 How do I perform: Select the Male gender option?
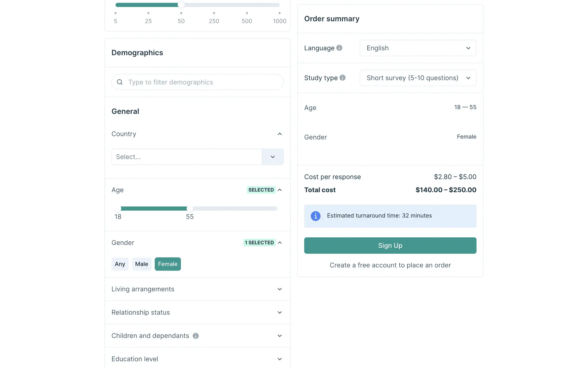(141, 264)
